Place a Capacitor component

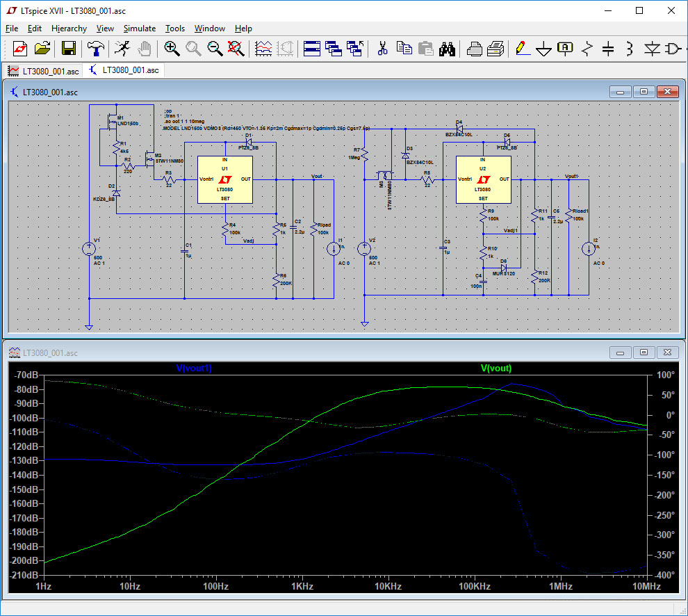coord(608,48)
